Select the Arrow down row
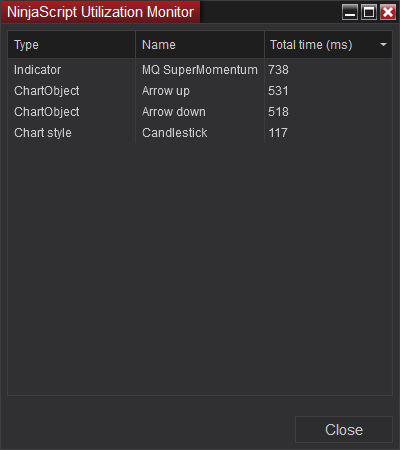Screen dimensions: 400x450 pyautogui.click(x=200, y=112)
